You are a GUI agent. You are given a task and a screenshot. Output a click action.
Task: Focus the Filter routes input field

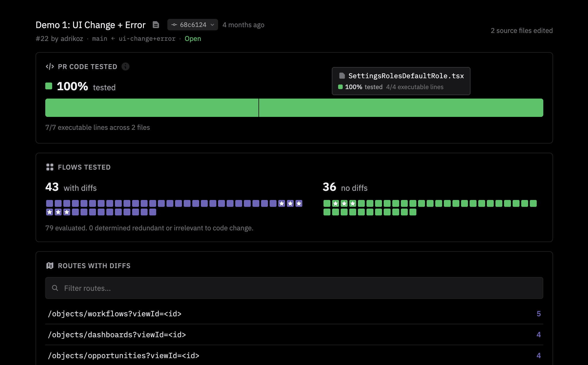point(294,288)
